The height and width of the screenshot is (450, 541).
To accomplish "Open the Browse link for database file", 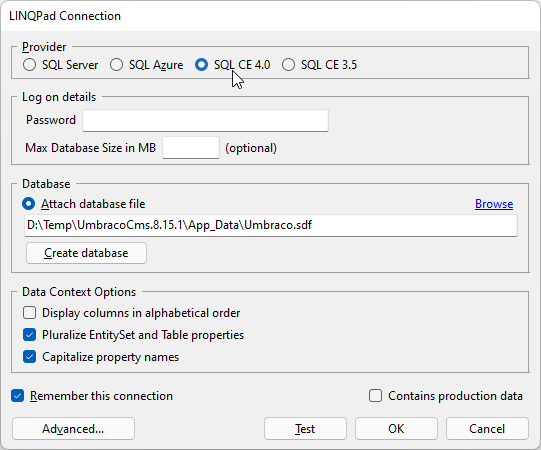I will click(x=494, y=204).
